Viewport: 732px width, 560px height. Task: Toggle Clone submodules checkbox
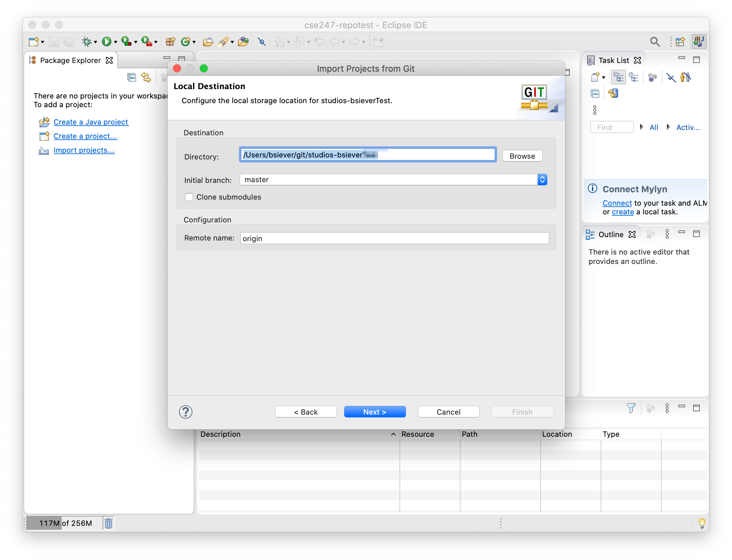coord(189,197)
